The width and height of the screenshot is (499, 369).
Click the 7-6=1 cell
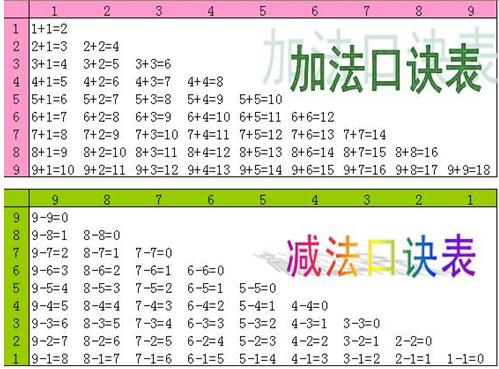click(x=154, y=271)
